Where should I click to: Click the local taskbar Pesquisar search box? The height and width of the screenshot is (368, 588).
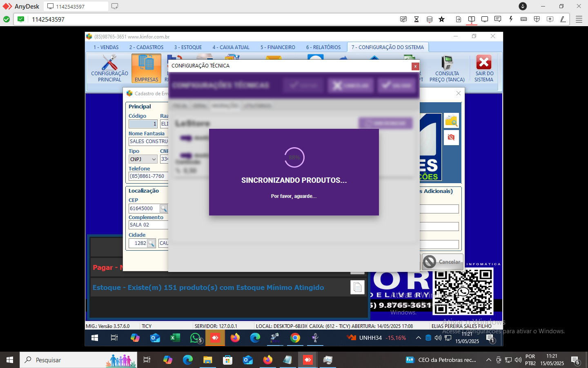click(78, 360)
